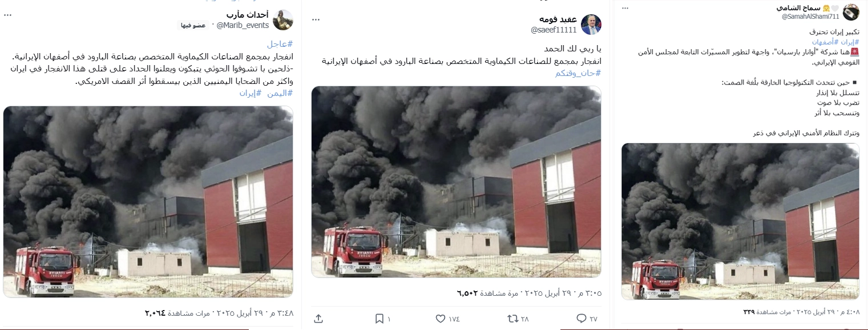Screen dimensions: 868x330
Task: Open the #حان_وقتكم hashtag link
Action: (x=578, y=73)
